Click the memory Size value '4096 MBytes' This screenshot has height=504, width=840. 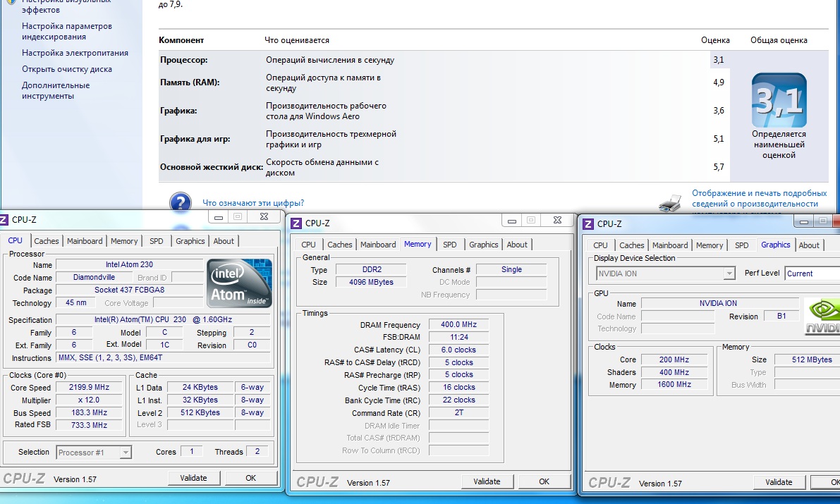[371, 282]
